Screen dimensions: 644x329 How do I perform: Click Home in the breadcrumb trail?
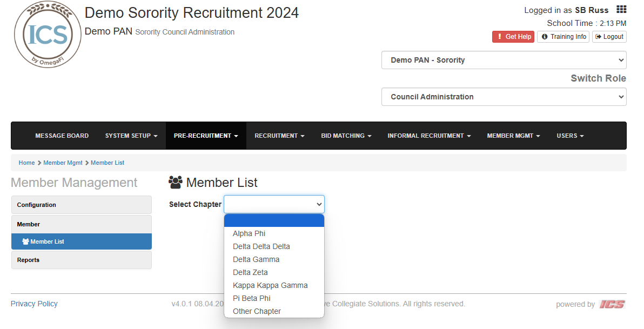pyautogui.click(x=26, y=163)
